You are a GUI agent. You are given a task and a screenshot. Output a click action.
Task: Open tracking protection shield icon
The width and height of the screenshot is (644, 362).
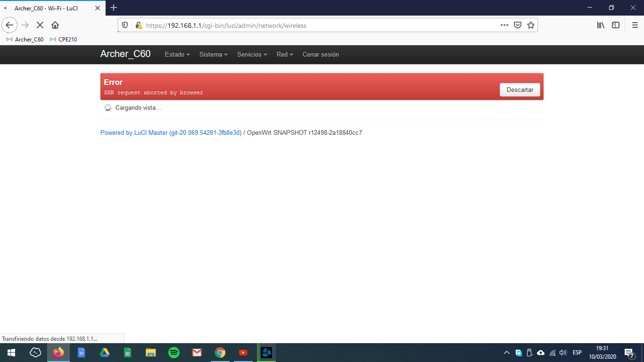(x=125, y=25)
